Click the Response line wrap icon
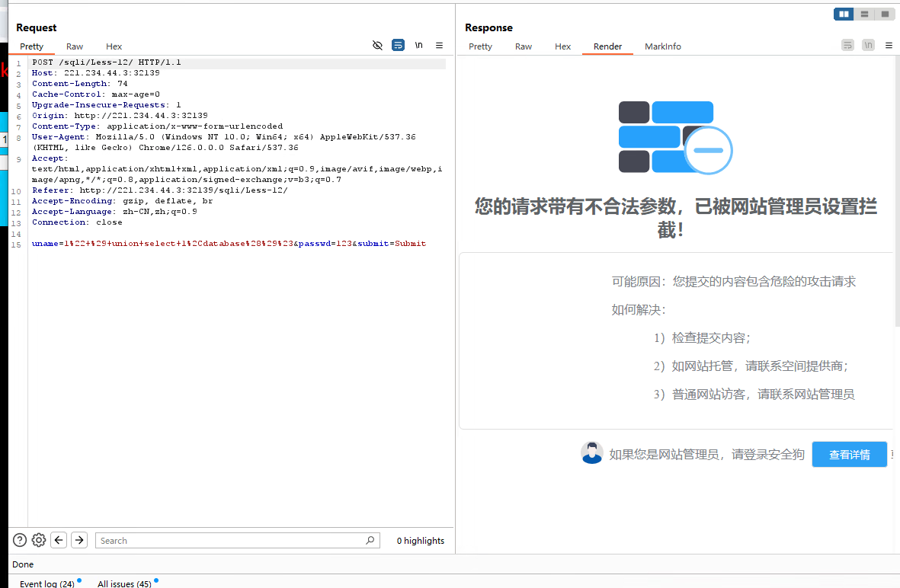Image resolution: width=900 pixels, height=588 pixels. click(847, 46)
